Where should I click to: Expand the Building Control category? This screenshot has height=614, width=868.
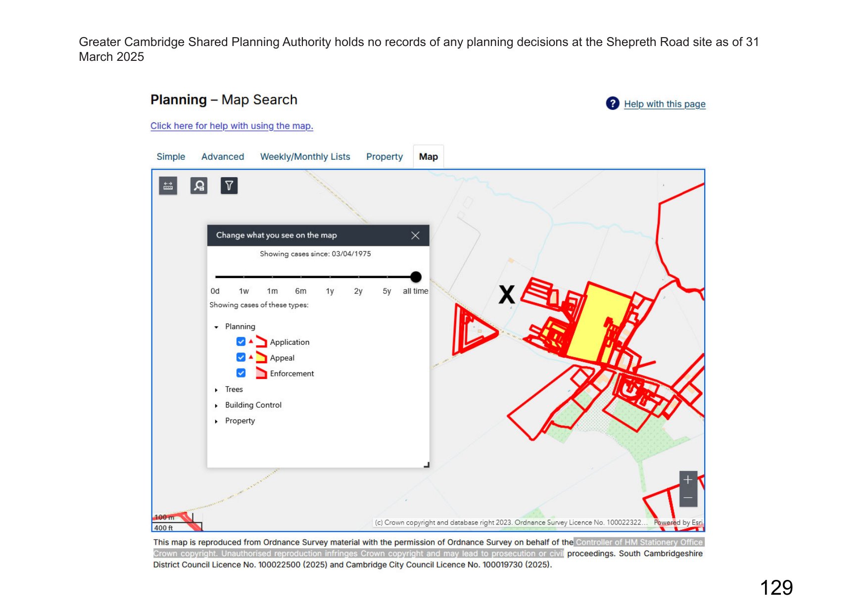tap(216, 406)
